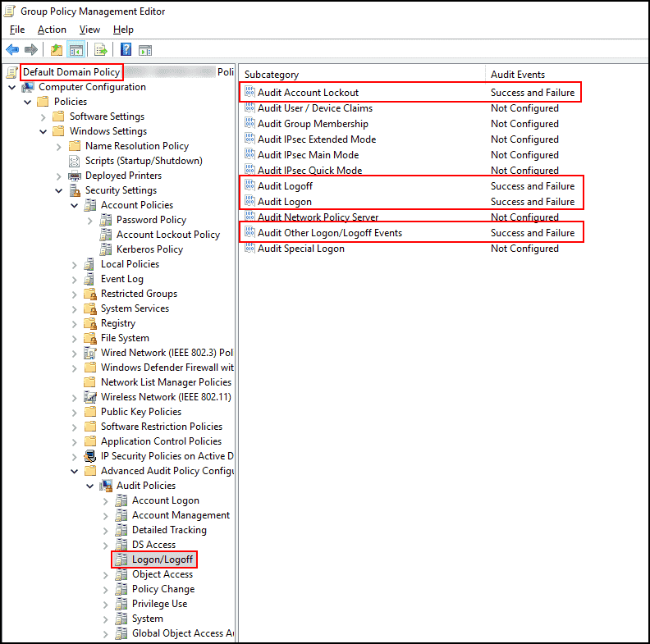Collapse the Audit Policies node
Viewport: 650px width, 644px height.
(90, 486)
